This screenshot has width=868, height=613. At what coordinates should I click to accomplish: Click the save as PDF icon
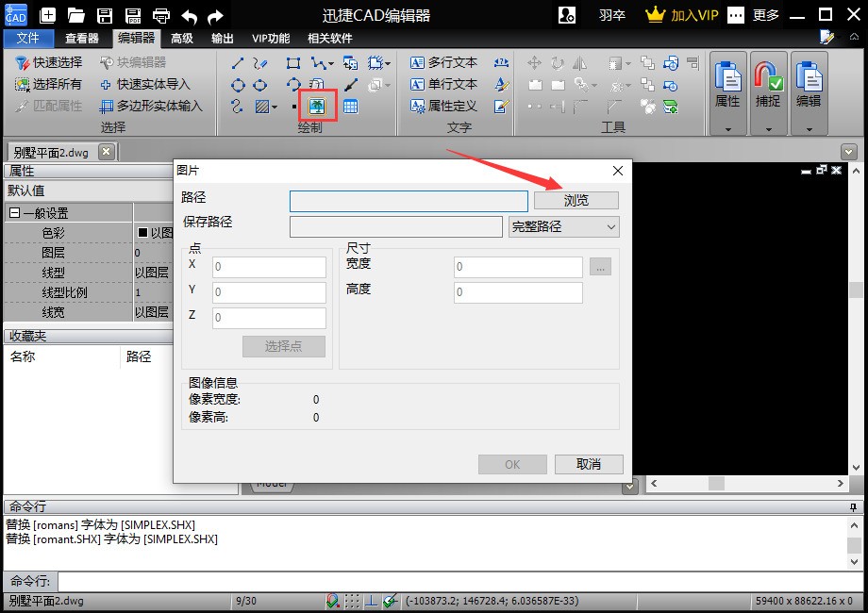(133, 15)
